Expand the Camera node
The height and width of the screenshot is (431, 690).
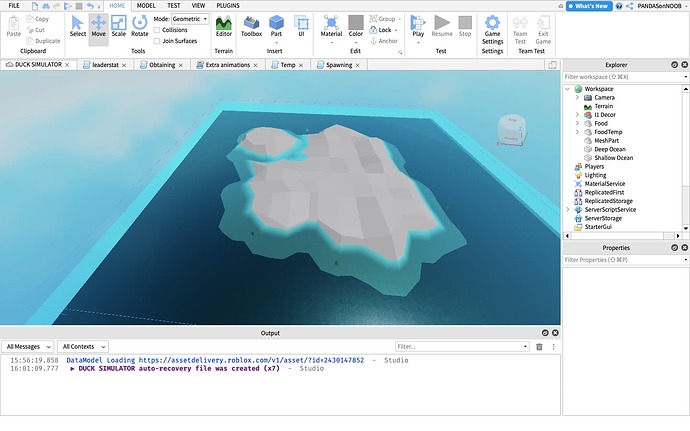tap(577, 97)
